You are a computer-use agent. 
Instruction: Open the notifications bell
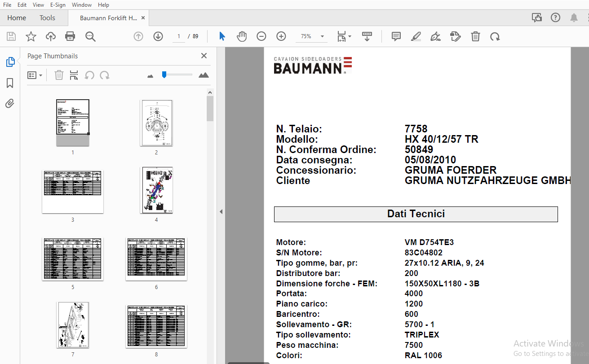point(574,18)
